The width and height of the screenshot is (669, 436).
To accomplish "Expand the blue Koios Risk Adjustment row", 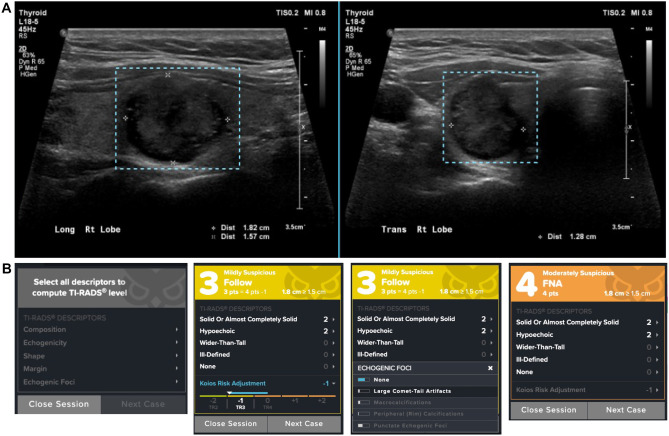I will (267, 383).
